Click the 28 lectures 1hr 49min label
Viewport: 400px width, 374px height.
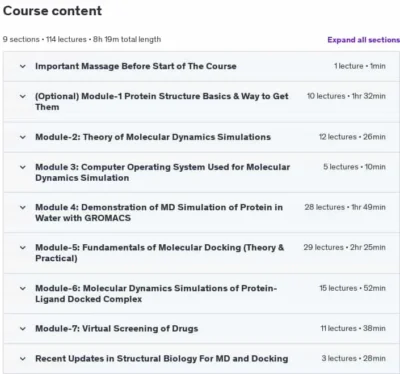(x=345, y=207)
